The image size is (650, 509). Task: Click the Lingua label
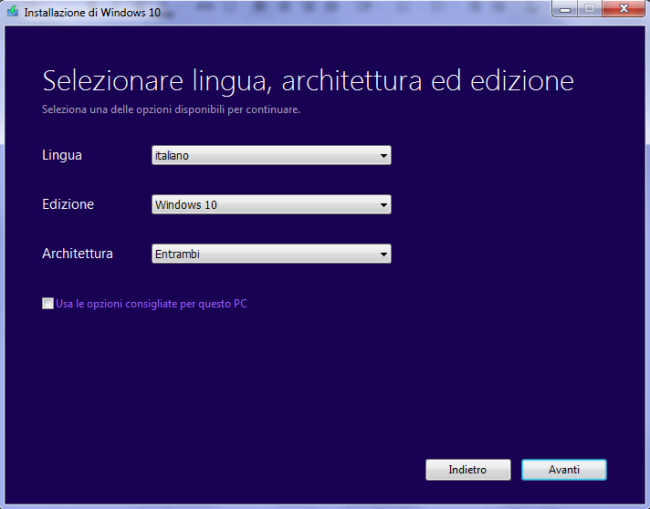[62, 155]
